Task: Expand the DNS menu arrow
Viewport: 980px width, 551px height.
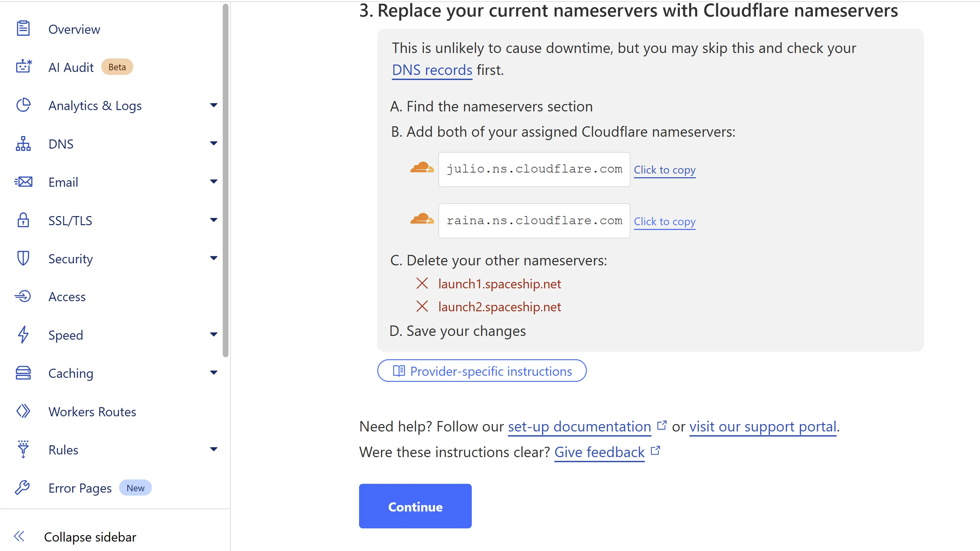Action: [214, 143]
